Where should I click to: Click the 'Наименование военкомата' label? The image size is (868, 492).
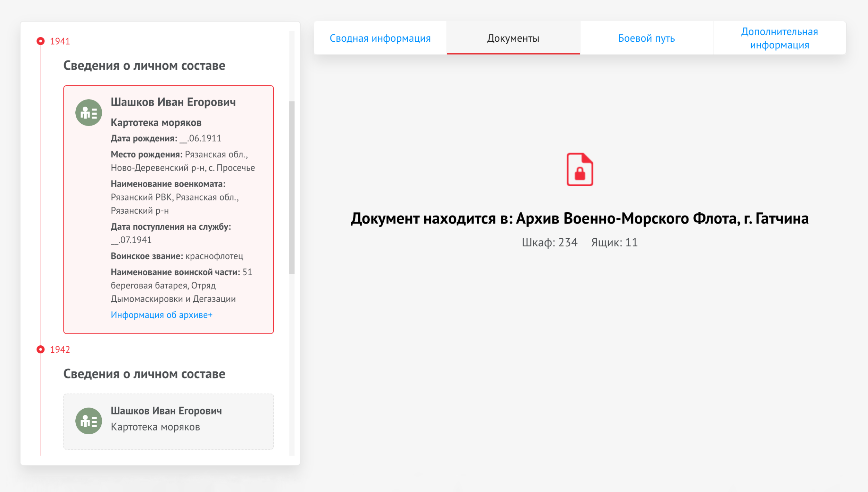tap(168, 184)
